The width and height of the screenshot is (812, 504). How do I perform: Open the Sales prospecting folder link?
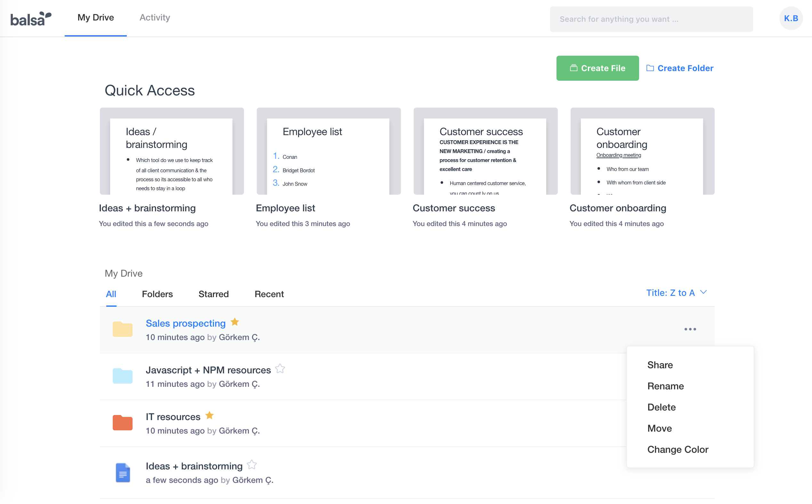click(186, 323)
